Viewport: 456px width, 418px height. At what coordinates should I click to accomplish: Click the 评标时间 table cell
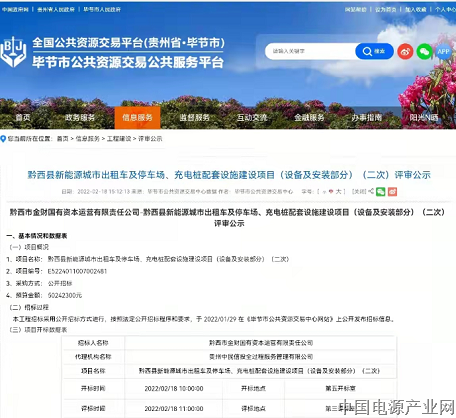coord(93,408)
